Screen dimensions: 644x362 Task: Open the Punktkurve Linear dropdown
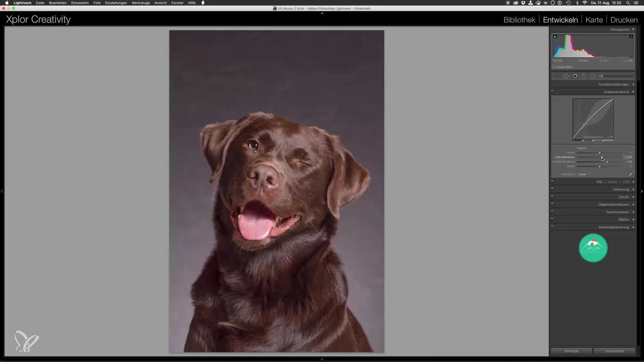[x=584, y=174]
